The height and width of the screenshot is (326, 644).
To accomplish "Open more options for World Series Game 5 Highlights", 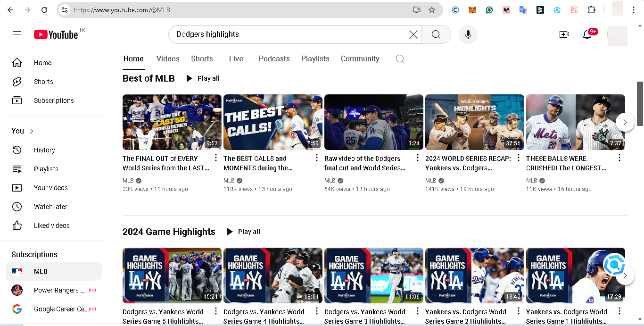I will tap(216, 311).
